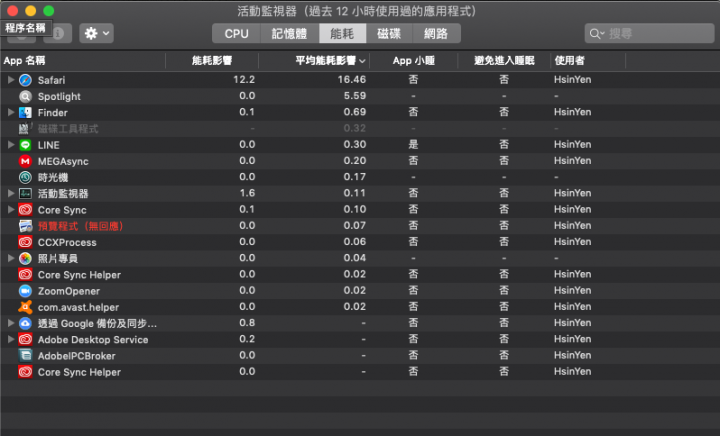This screenshot has height=436, width=720.
Task: Click the 預覽程式 Preview app icon
Action: point(25,226)
